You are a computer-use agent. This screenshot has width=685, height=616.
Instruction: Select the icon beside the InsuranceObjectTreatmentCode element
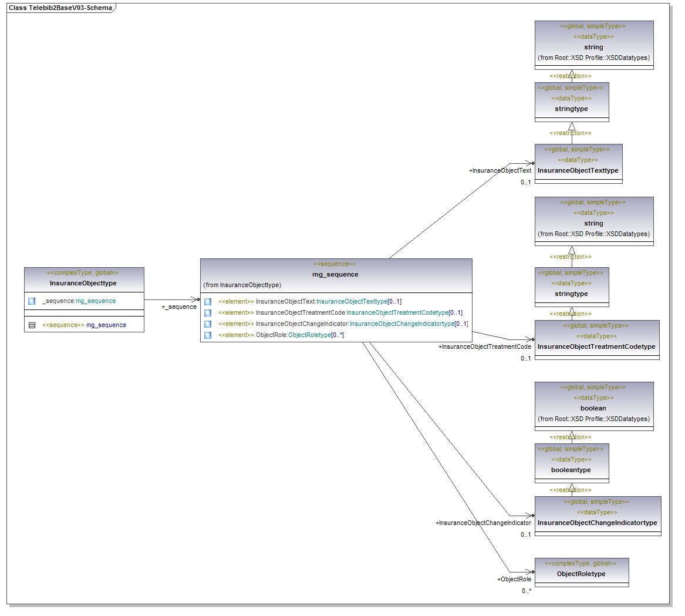[x=208, y=313]
